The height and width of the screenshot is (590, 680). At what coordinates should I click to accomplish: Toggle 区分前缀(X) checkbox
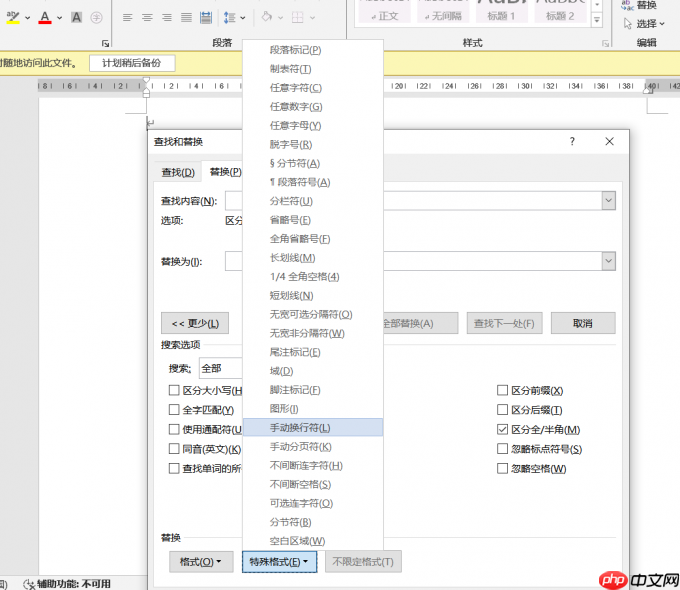point(502,390)
